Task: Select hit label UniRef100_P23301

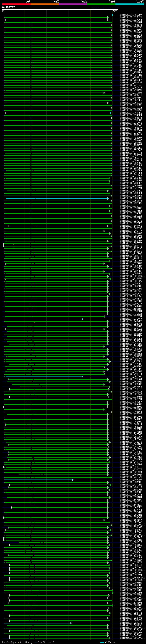Action: coord(131,359)
